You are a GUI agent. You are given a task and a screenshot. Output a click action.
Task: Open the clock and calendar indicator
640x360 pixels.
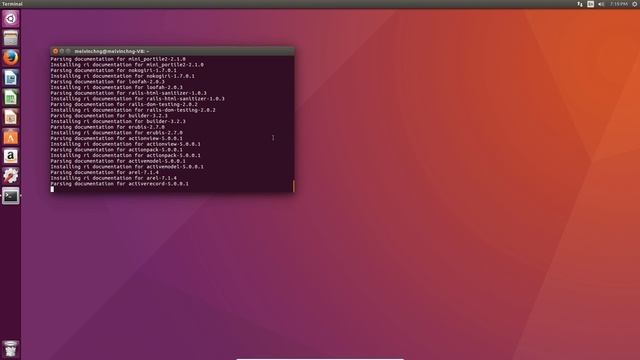(x=619, y=4)
